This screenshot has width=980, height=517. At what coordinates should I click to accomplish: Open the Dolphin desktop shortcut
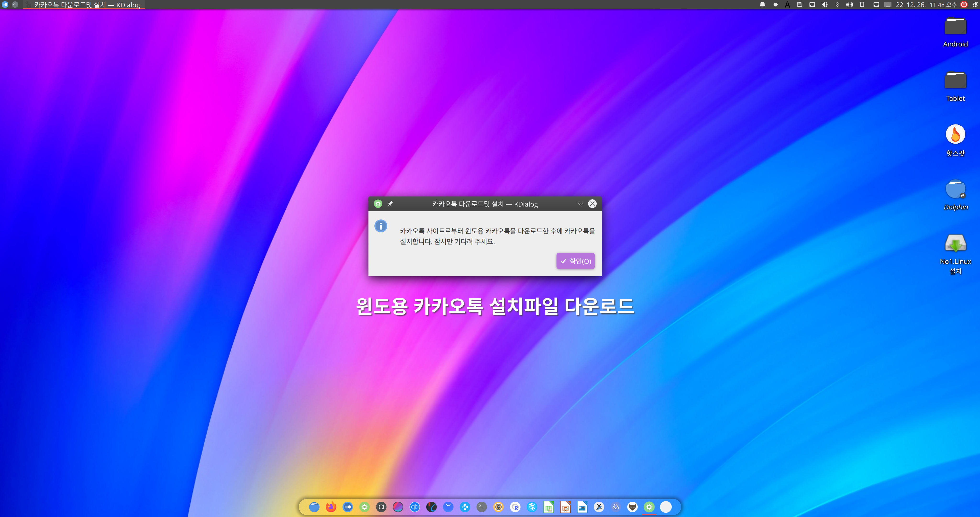(955, 195)
